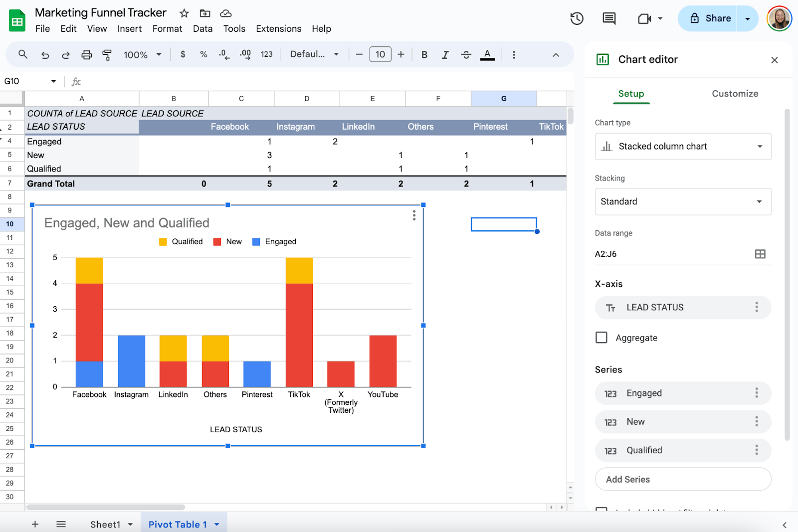Screen dimensions: 798x532
Task: Select the paint format tool
Action: (x=107, y=55)
